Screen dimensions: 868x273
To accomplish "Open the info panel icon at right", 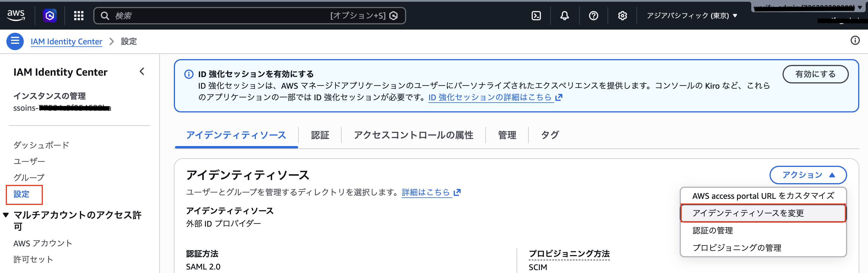I will pyautogui.click(x=855, y=41).
